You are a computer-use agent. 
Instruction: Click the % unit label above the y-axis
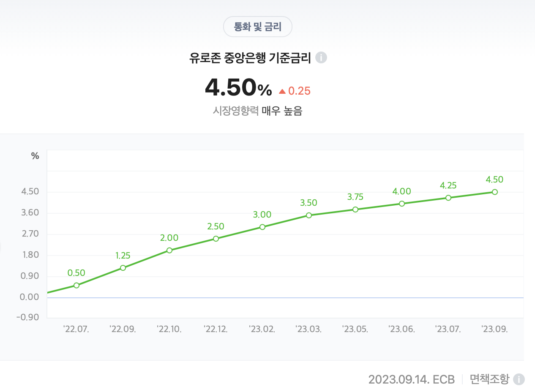pos(35,155)
